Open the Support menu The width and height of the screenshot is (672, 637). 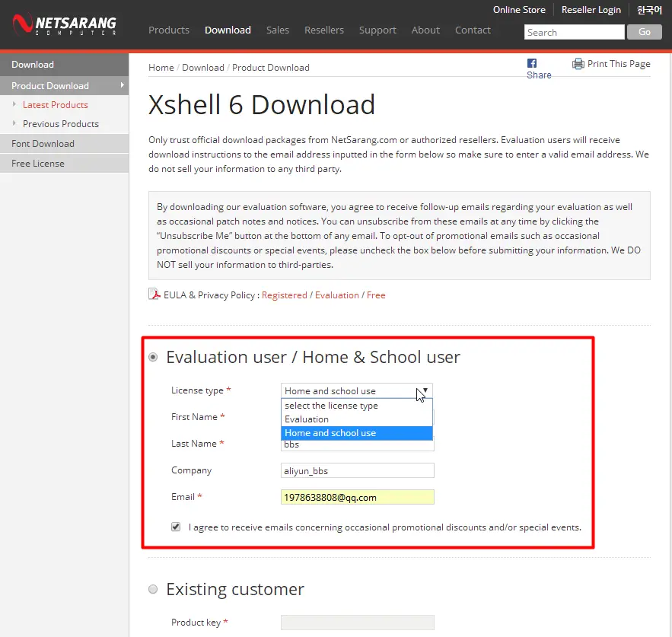coord(377,30)
